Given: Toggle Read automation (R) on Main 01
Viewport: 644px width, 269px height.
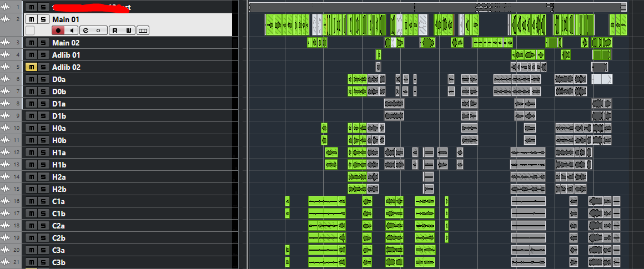Looking at the screenshot, I should (115, 31).
